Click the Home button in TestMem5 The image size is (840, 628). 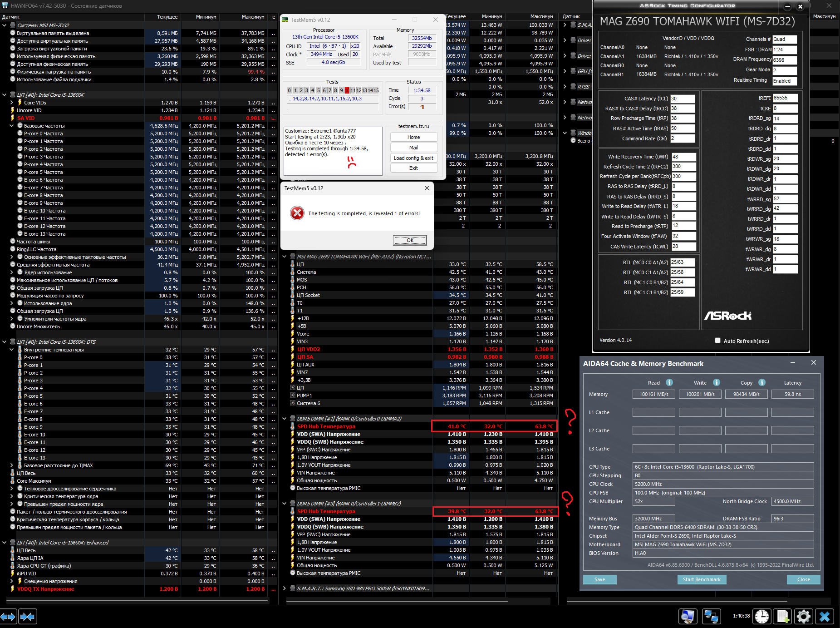click(413, 137)
